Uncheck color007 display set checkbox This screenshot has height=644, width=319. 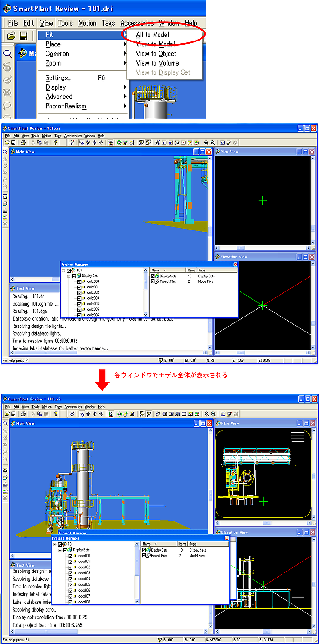(71, 596)
